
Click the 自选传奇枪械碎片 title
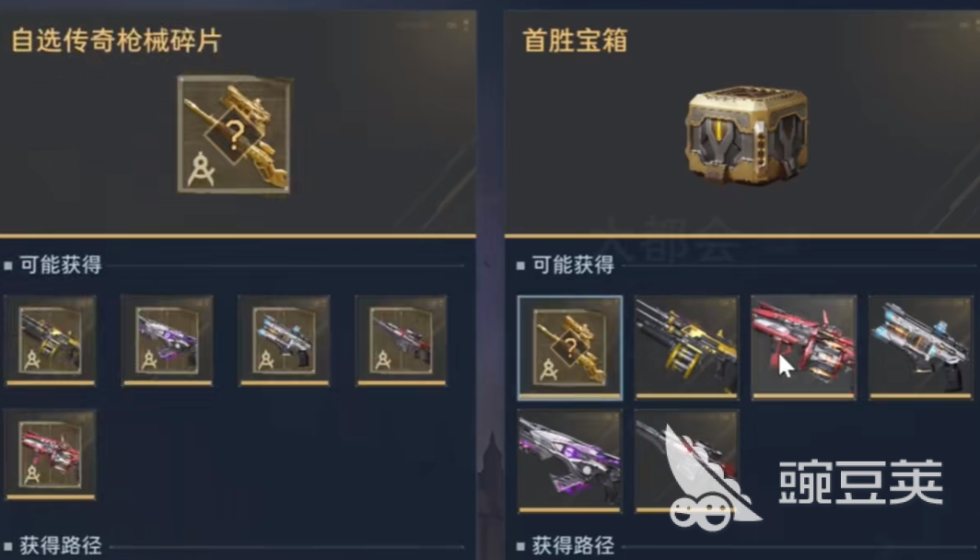[116, 41]
